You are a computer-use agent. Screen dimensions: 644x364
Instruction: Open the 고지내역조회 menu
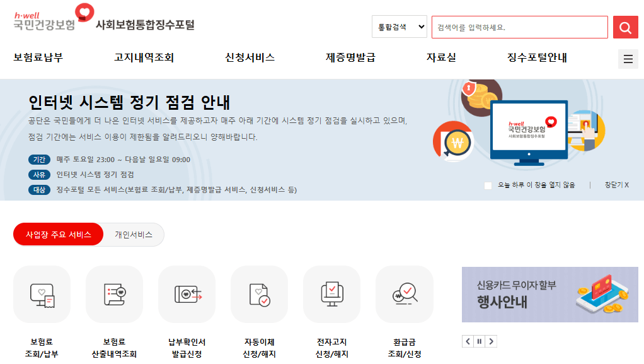click(144, 57)
